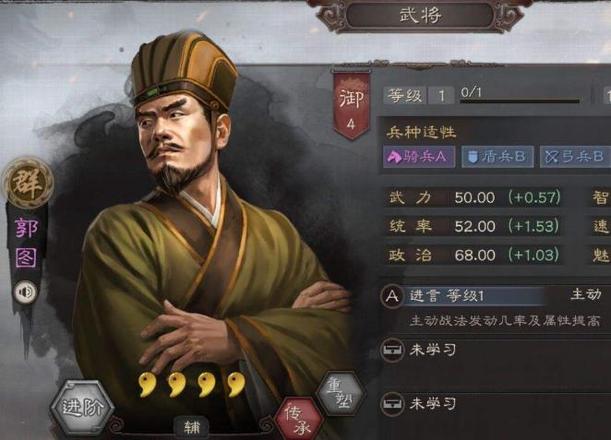The width and height of the screenshot is (611, 440).
Task: Click the second 未学习 empty skill slot
Action: tap(495, 403)
